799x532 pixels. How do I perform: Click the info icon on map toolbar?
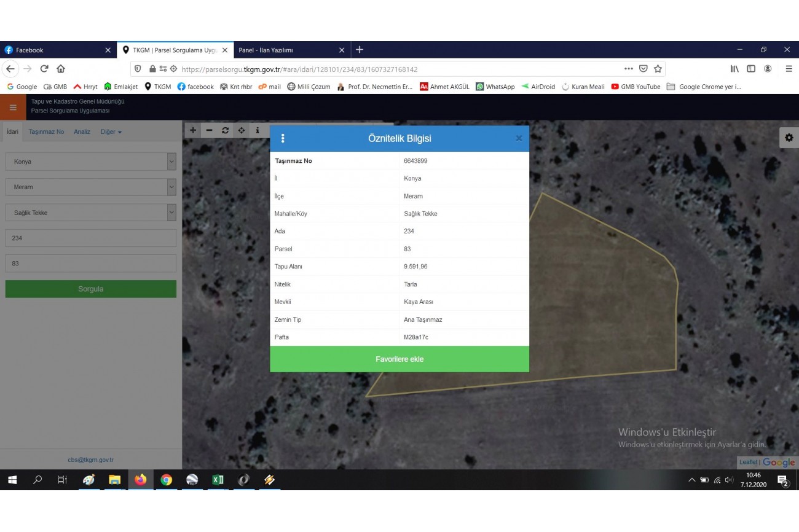pyautogui.click(x=258, y=130)
